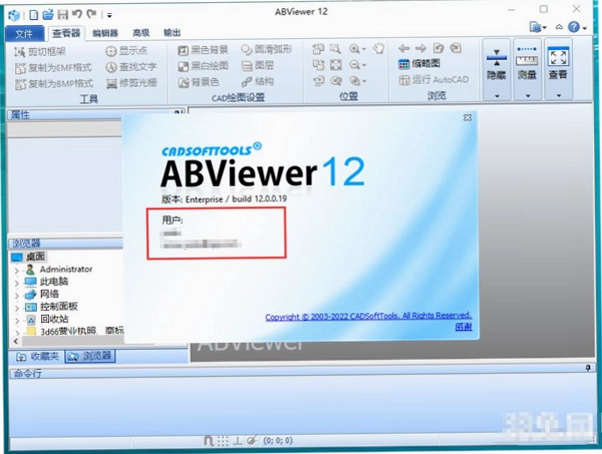Click the zoom window magnifier icon
602x454 pixels.
335,49
